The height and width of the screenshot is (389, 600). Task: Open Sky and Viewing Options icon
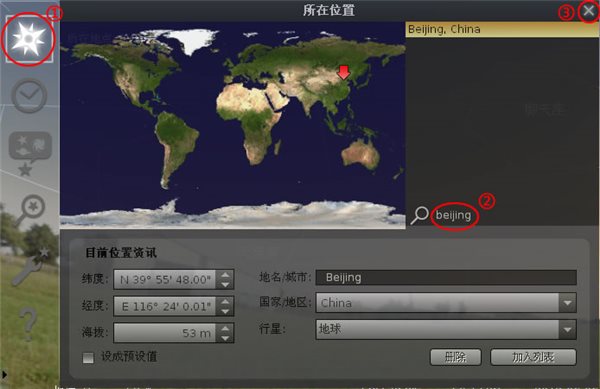[29, 153]
